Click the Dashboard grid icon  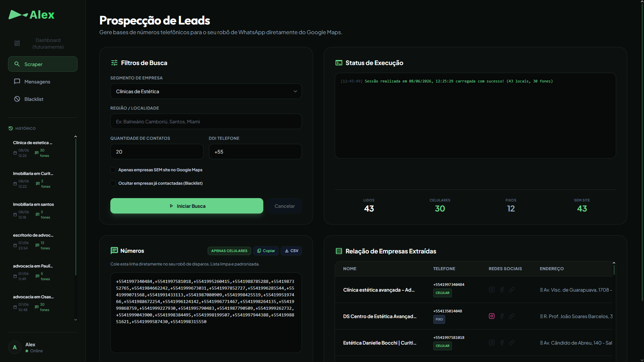tap(17, 43)
